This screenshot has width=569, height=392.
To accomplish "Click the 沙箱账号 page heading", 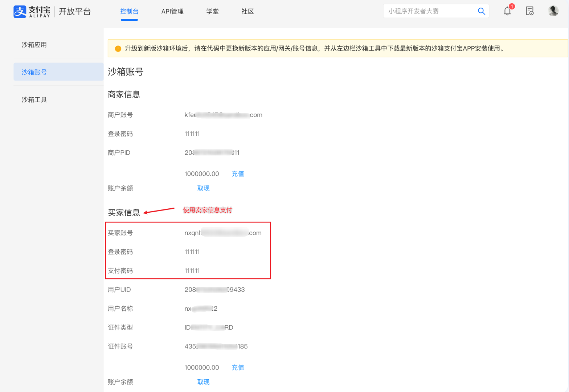I will pos(126,72).
